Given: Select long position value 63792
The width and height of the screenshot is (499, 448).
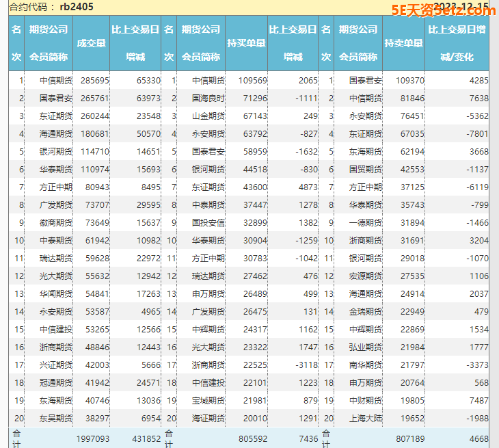Looking at the screenshot, I should point(255,134).
